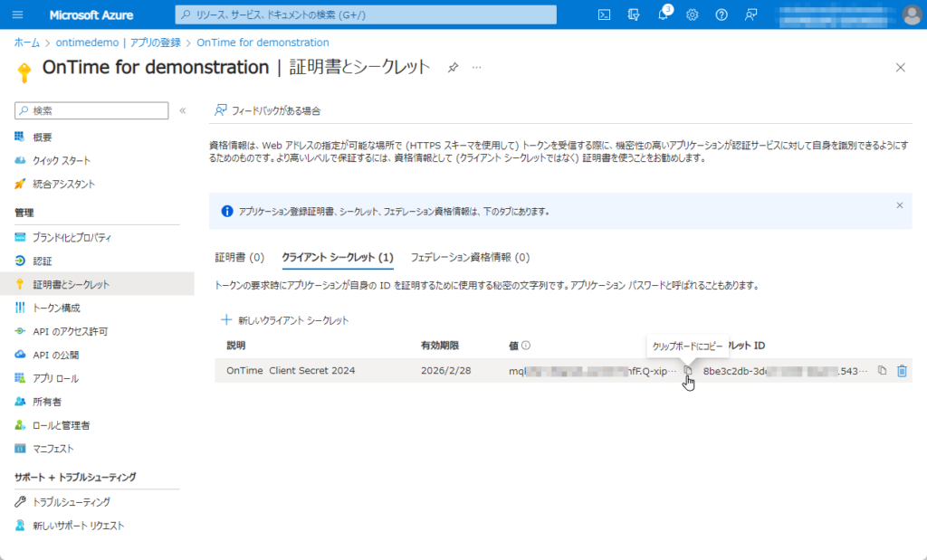927x560 pixels.
Task: Dismiss the blue information banner
Action: pos(900,205)
